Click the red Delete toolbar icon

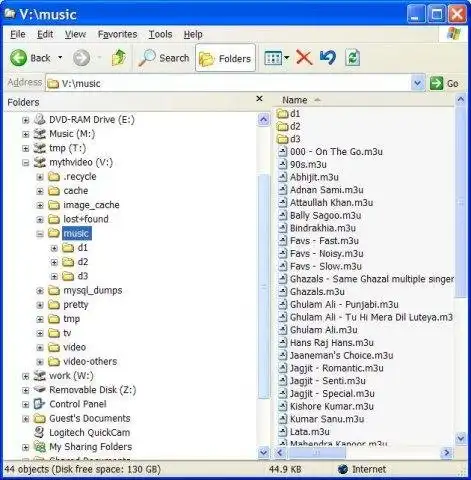click(x=304, y=58)
